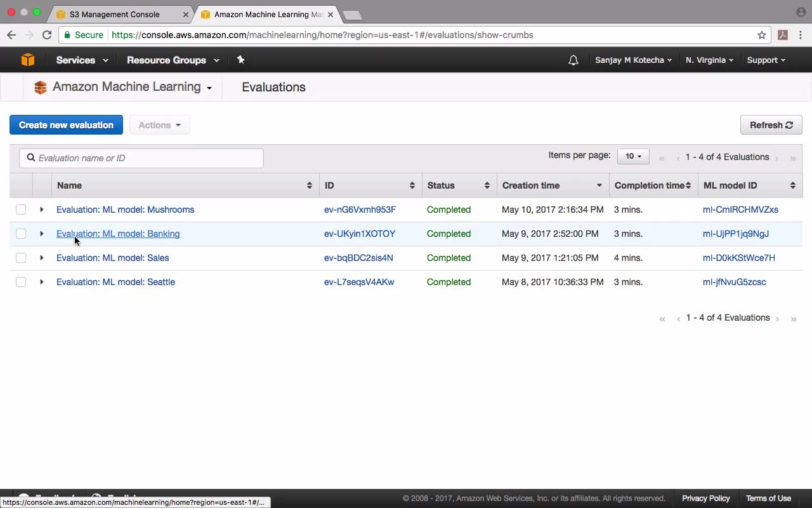Open evaluation ID ev-nG6Vxmh953F

tap(360, 210)
